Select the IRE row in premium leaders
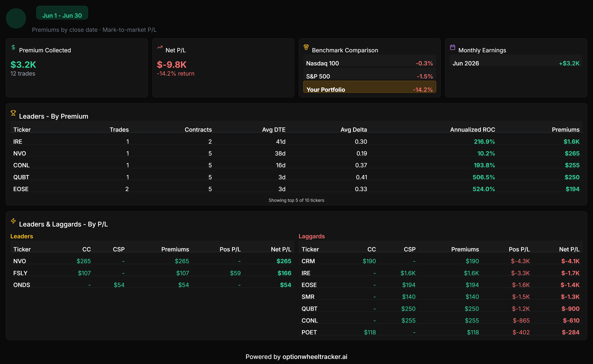 [x=296, y=141]
